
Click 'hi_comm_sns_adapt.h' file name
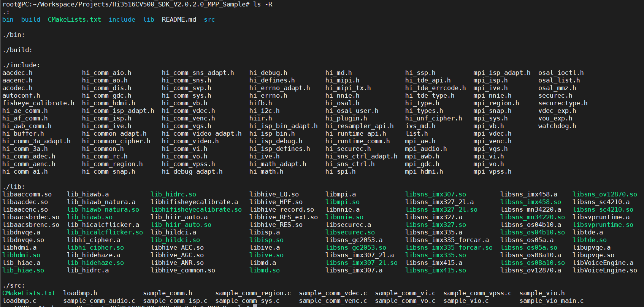click(198, 73)
